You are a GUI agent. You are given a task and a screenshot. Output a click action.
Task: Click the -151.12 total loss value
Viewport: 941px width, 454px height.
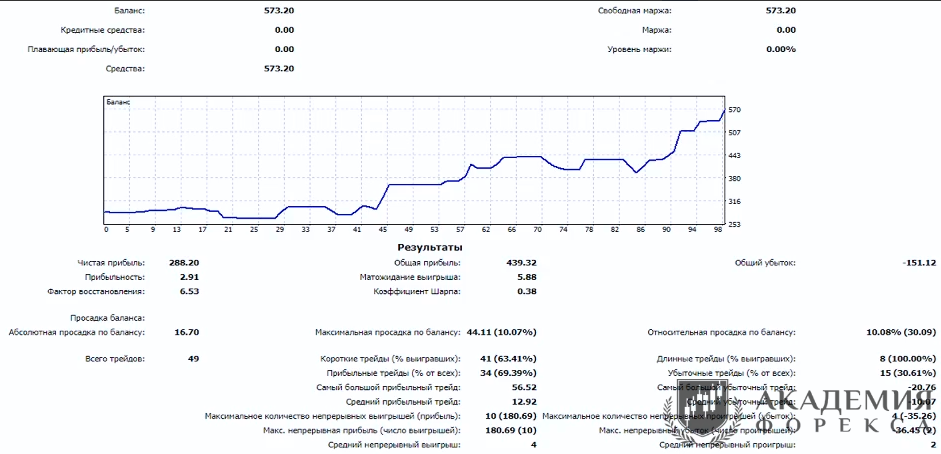(918, 262)
